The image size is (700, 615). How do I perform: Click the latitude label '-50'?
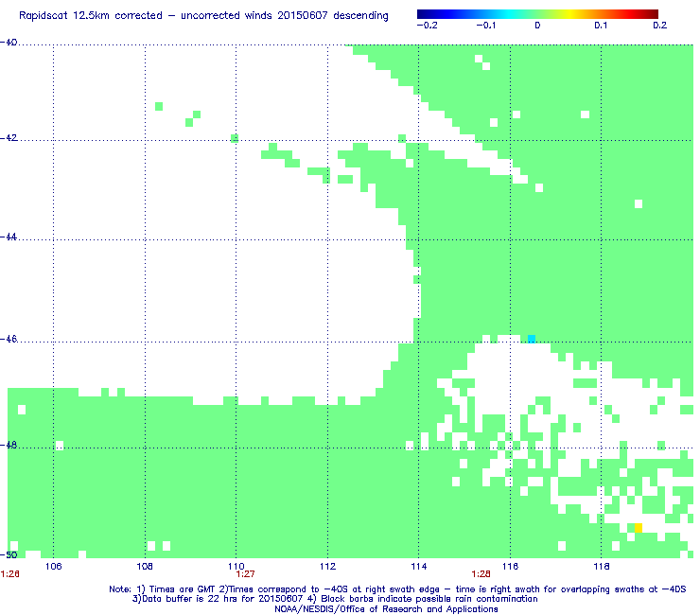pyautogui.click(x=9, y=554)
